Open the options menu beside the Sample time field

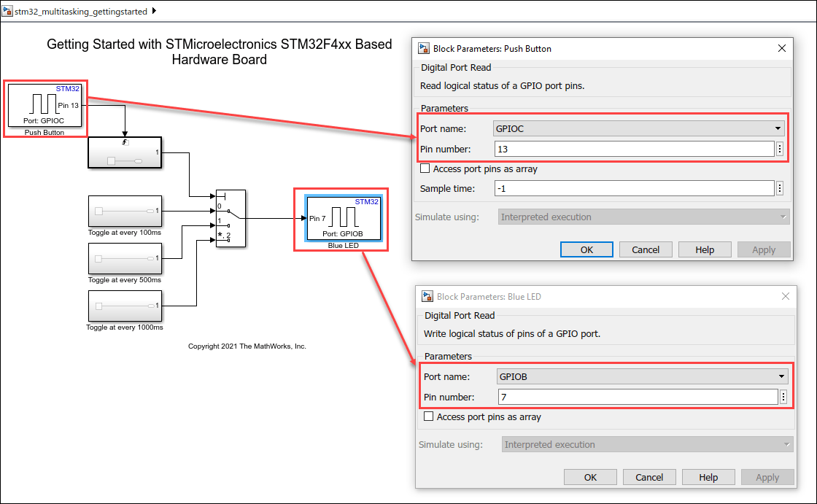pos(780,189)
